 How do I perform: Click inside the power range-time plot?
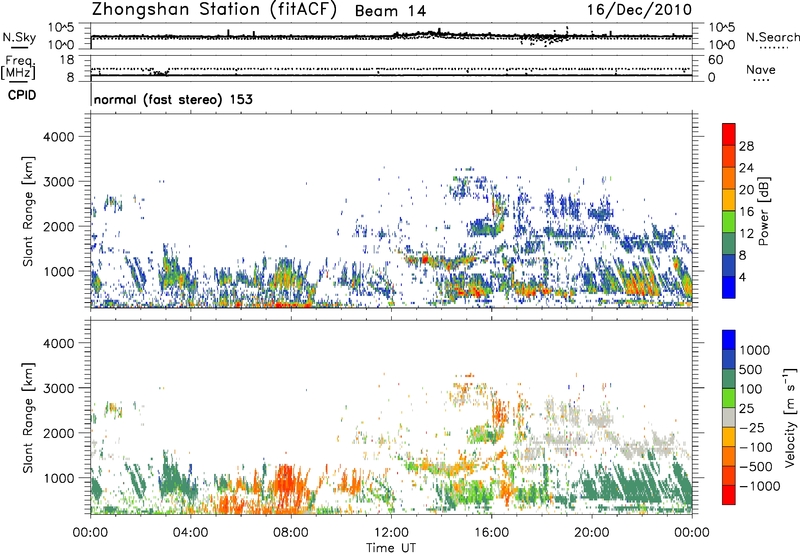[391, 211]
